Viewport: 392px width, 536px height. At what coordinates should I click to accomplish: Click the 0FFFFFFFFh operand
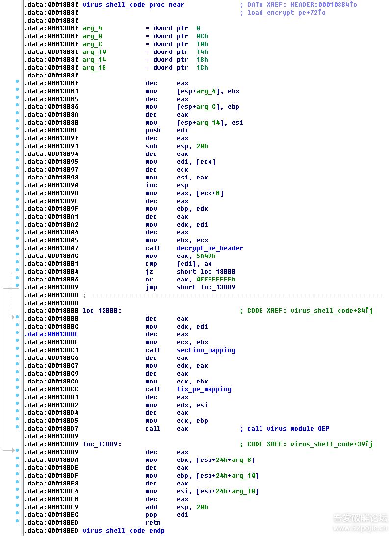point(216,280)
